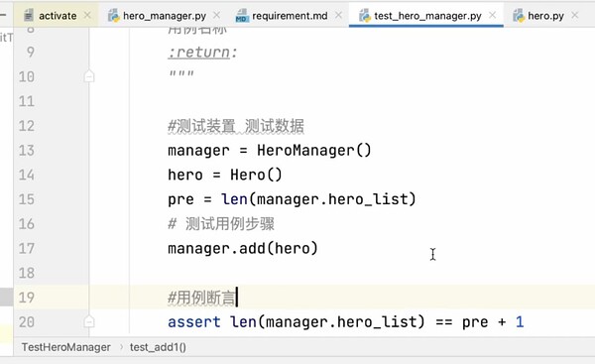The image size is (595, 364).
Task: Close the hero_manager.py tab
Action: coord(216,15)
